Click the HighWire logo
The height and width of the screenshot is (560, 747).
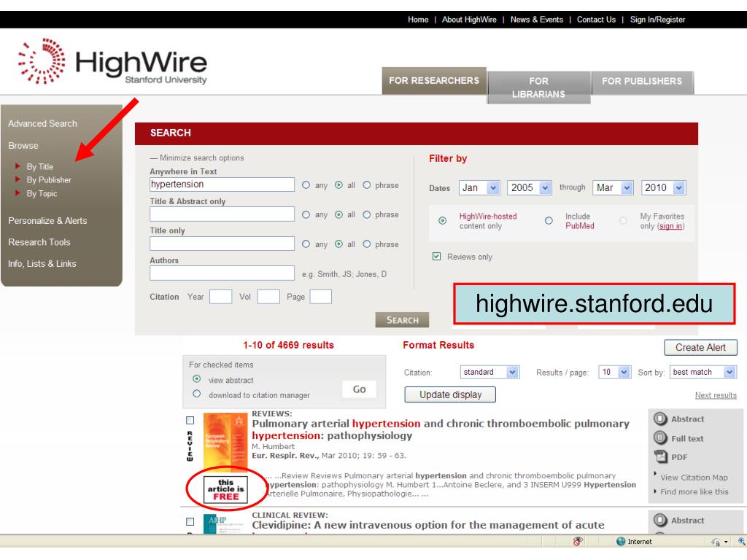click(x=112, y=62)
